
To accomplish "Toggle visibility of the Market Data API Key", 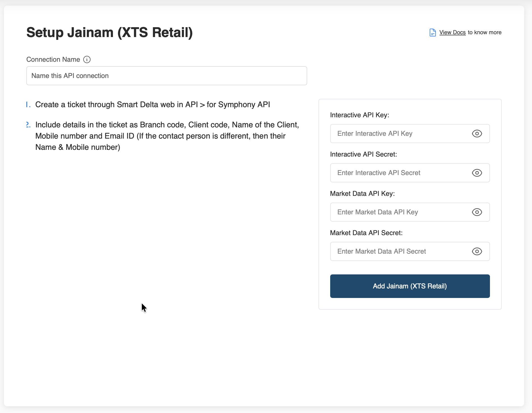I will coord(477,212).
